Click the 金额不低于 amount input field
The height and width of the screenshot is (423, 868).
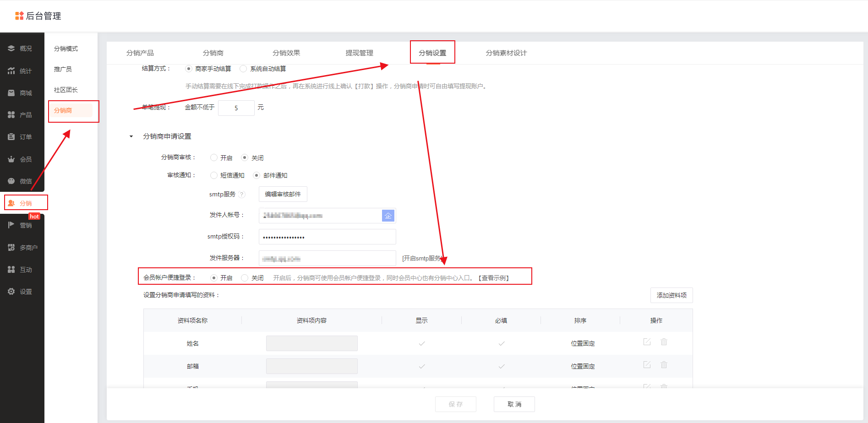click(x=236, y=108)
